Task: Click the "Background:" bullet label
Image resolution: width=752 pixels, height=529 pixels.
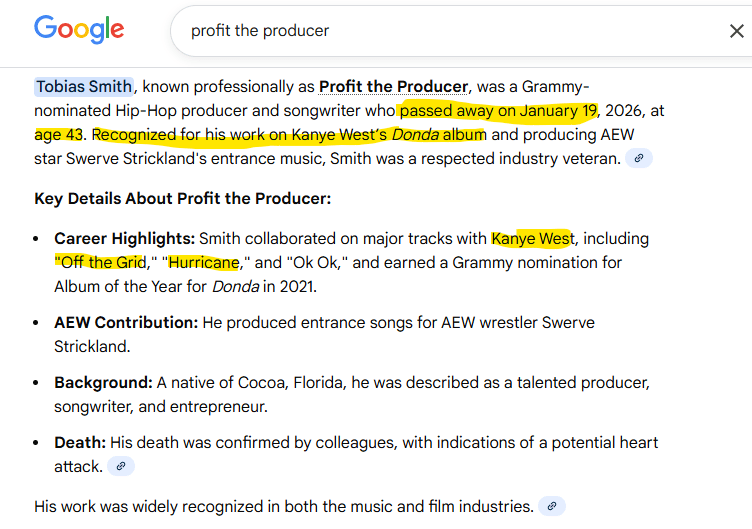Action: click(103, 383)
